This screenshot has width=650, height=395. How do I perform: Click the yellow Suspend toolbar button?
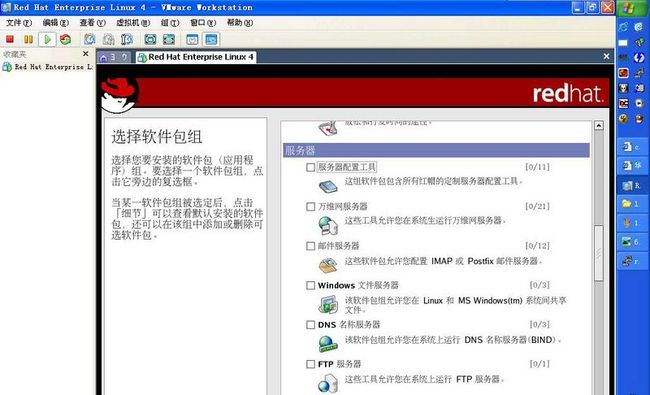click(28, 39)
